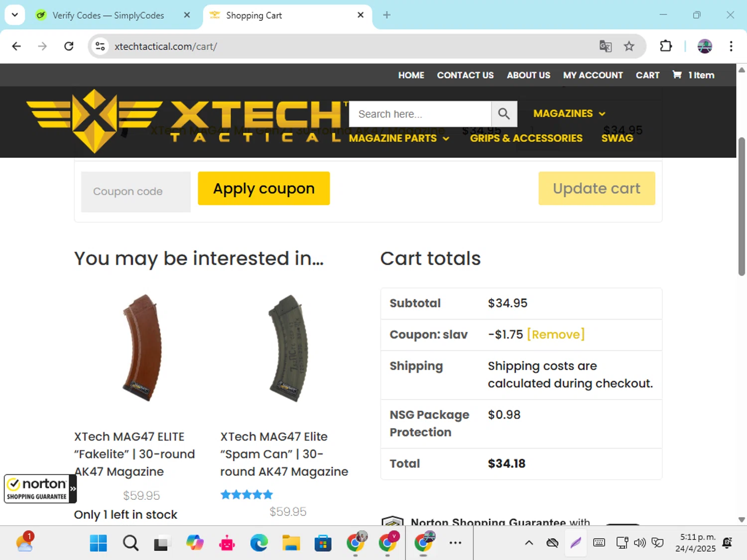The height and width of the screenshot is (560, 747).
Task: Open Copilot from the taskbar
Action: pyautogui.click(x=195, y=543)
